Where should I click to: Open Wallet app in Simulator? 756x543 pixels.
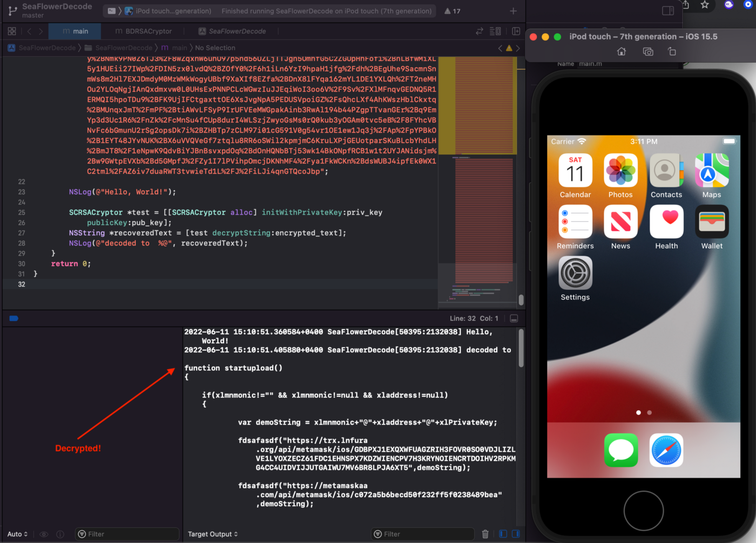[x=712, y=227]
